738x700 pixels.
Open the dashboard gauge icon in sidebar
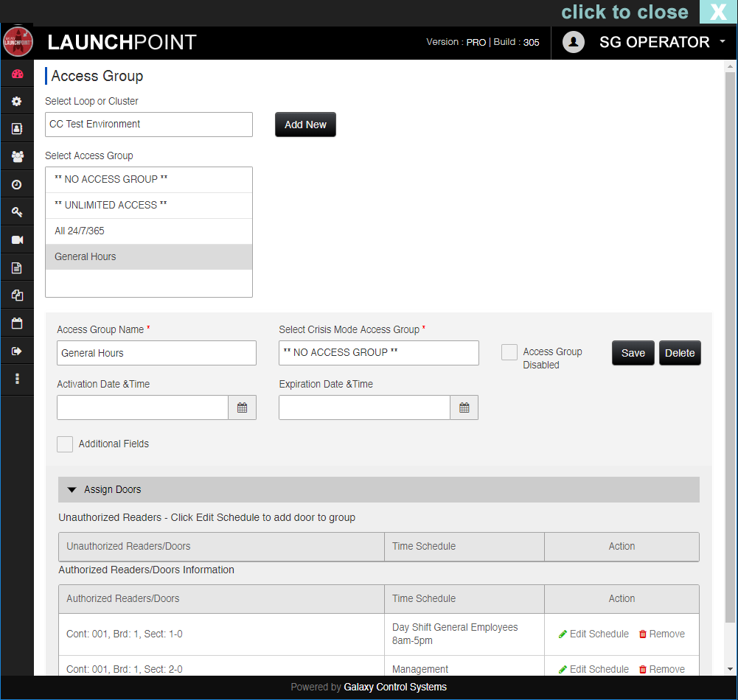[x=17, y=74]
